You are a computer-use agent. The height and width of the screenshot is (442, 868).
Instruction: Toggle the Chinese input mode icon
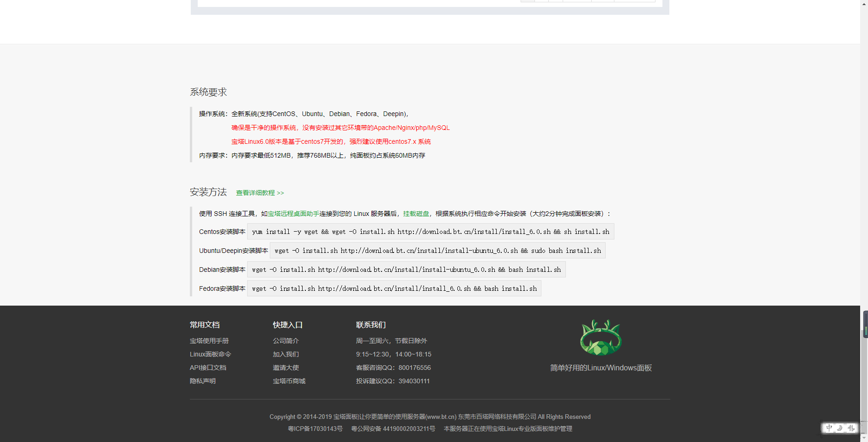point(829,428)
